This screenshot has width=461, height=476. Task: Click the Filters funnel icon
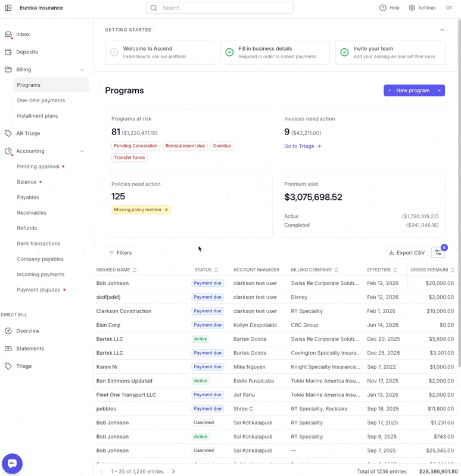[111, 252]
